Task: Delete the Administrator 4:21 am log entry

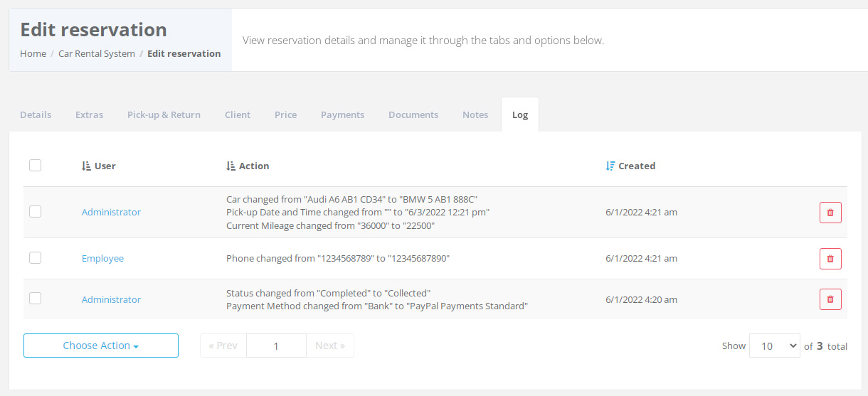Action: 830,213
